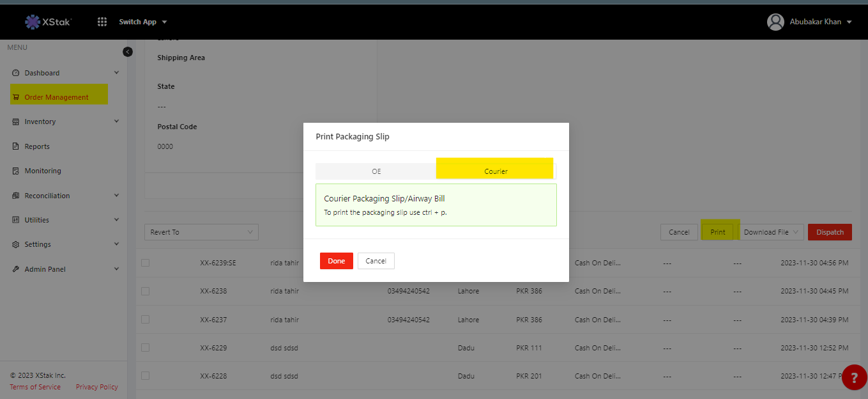Open the app grid launcher icon
Viewport: 868px width, 399px height.
click(102, 22)
